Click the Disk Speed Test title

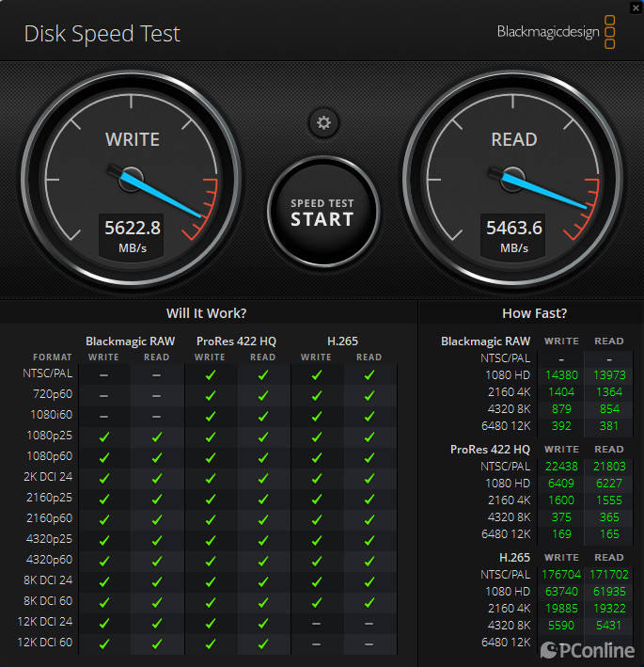click(x=102, y=35)
